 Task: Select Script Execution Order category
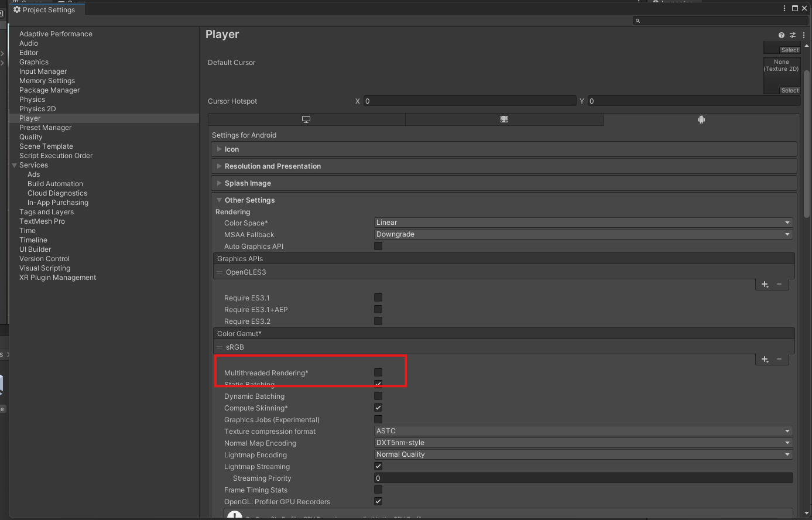click(x=56, y=156)
